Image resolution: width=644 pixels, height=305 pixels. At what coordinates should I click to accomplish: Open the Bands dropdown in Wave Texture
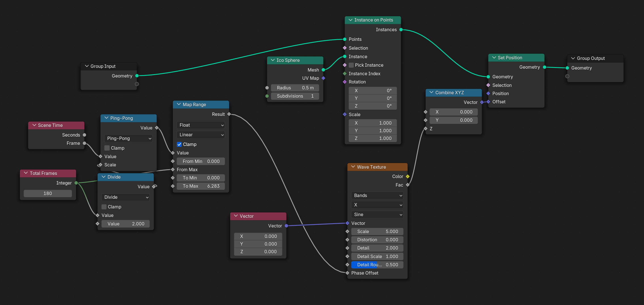tap(377, 195)
